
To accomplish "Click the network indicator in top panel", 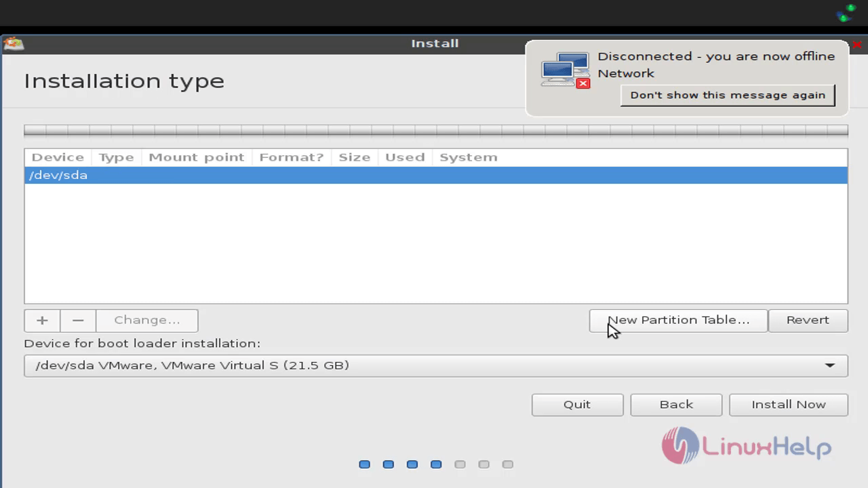I will (x=846, y=13).
